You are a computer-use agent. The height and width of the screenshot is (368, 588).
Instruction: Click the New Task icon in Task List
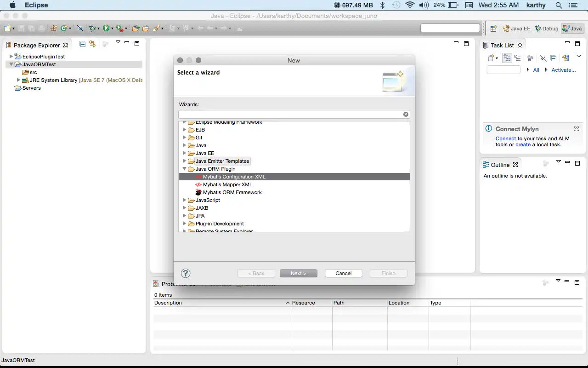(x=491, y=58)
